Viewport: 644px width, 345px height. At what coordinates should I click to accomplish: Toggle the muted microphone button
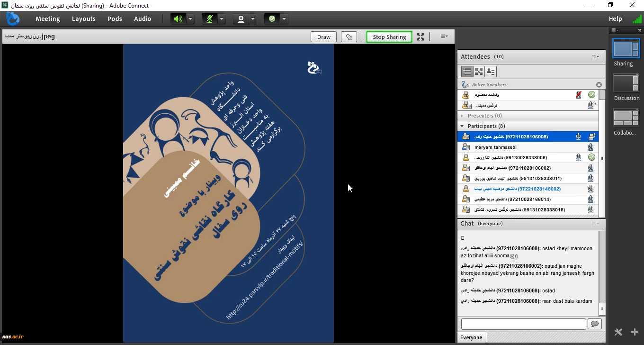click(209, 19)
